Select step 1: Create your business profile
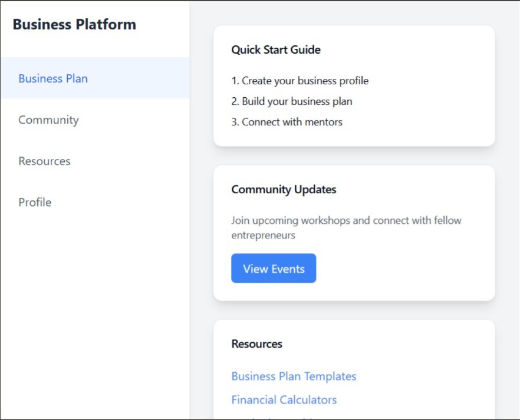Image resolution: width=520 pixels, height=420 pixels. 300,81
